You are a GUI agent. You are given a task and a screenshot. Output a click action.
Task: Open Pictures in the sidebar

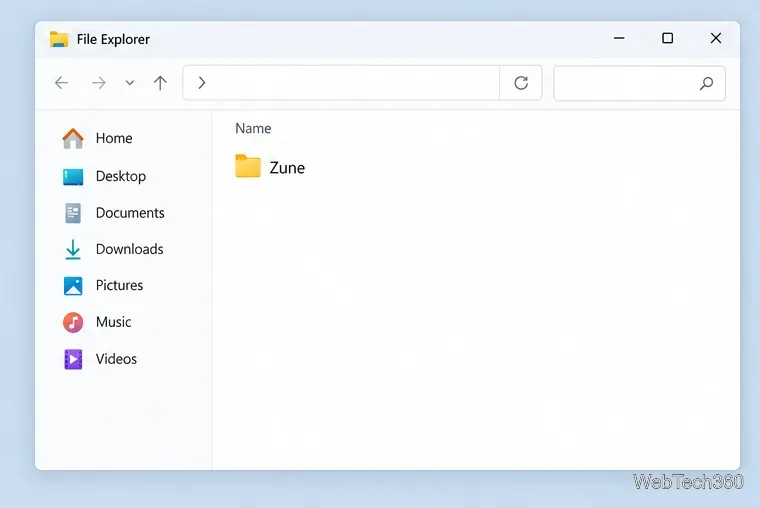click(x=119, y=285)
